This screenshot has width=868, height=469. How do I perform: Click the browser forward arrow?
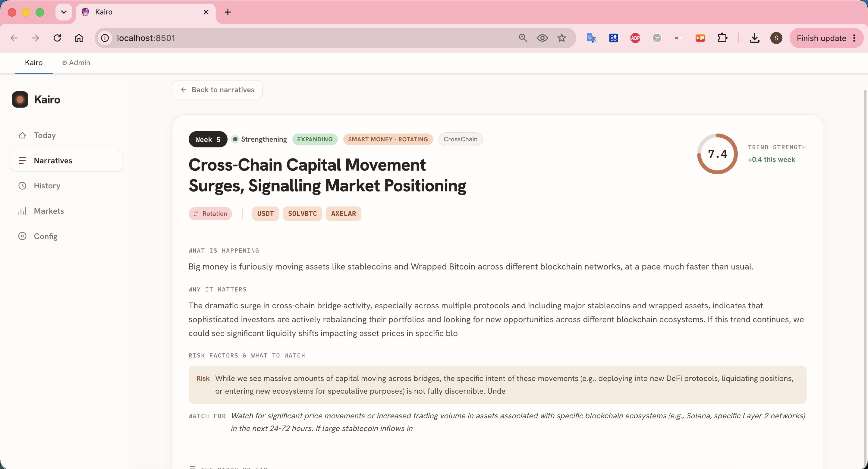35,38
